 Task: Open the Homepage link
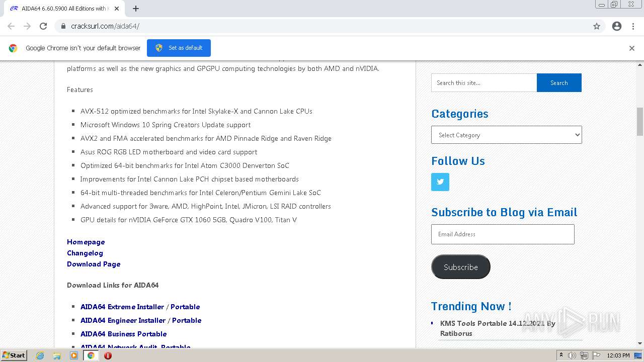click(86, 242)
